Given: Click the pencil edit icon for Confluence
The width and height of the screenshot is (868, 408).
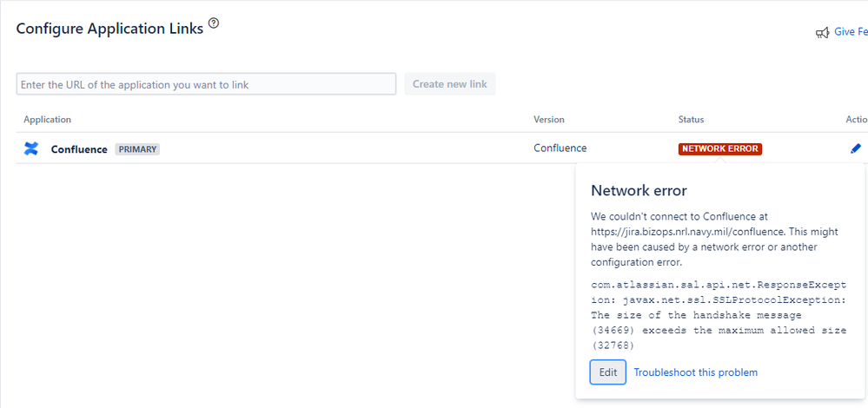Looking at the screenshot, I should pyautogui.click(x=856, y=148).
